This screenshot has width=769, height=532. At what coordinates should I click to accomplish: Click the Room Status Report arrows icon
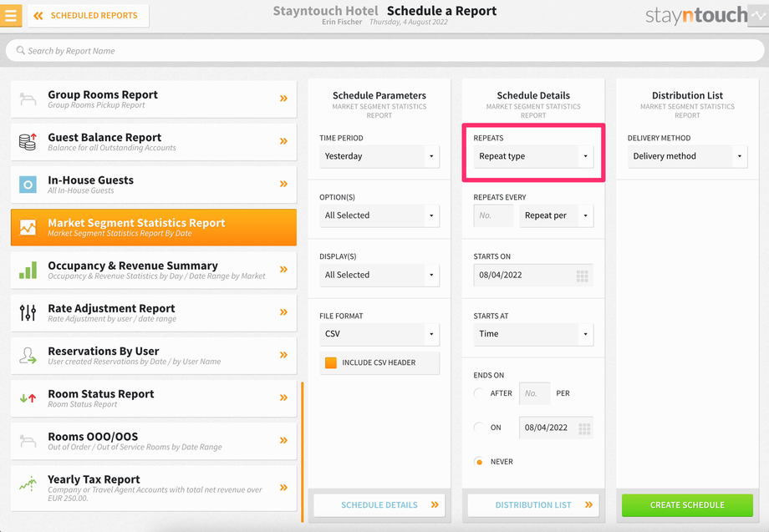(x=28, y=398)
